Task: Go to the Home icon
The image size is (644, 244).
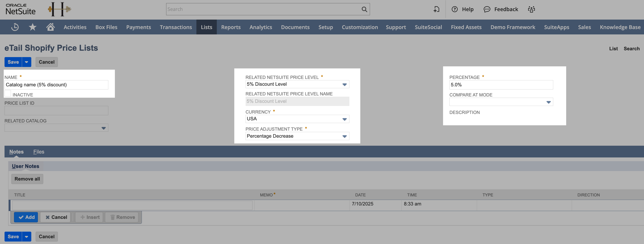Action: 50,27
